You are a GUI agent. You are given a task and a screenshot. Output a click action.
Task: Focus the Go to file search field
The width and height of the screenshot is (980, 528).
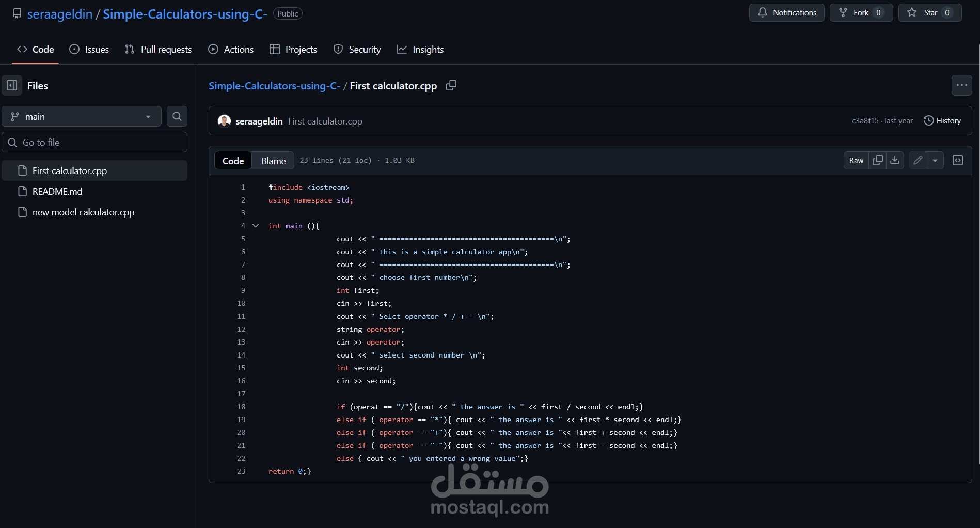pyautogui.click(x=94, y=142)
